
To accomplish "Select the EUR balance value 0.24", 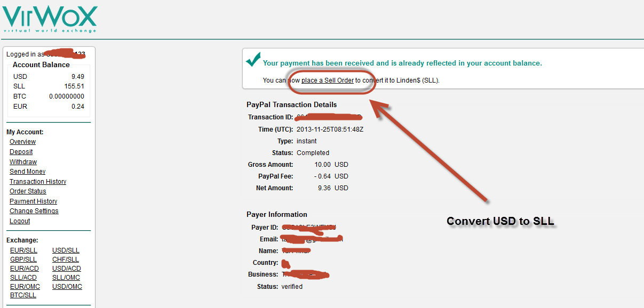I will click(x=78, y=107).
